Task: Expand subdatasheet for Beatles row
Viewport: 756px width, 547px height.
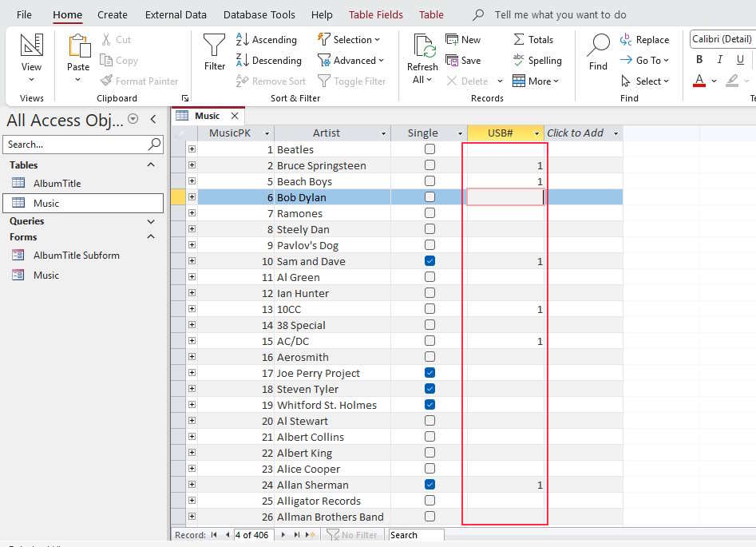Action: (x=192, y=149)
